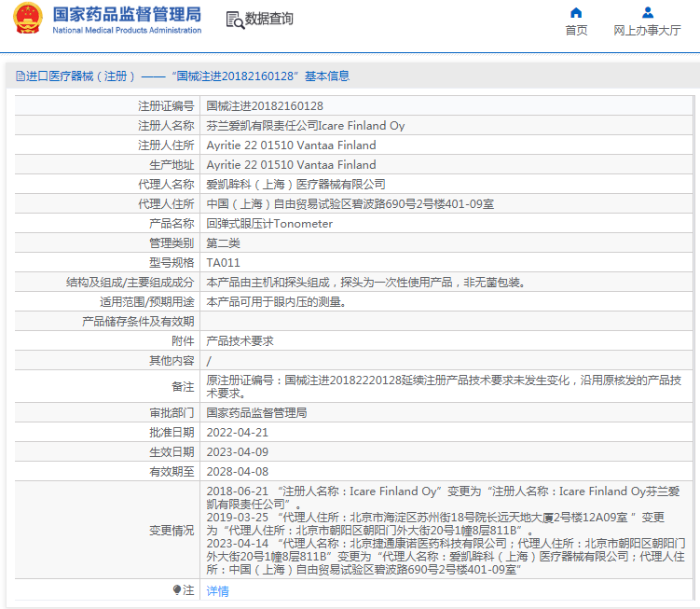
Task: Go to 首页 home page
Action: point(576,30)
